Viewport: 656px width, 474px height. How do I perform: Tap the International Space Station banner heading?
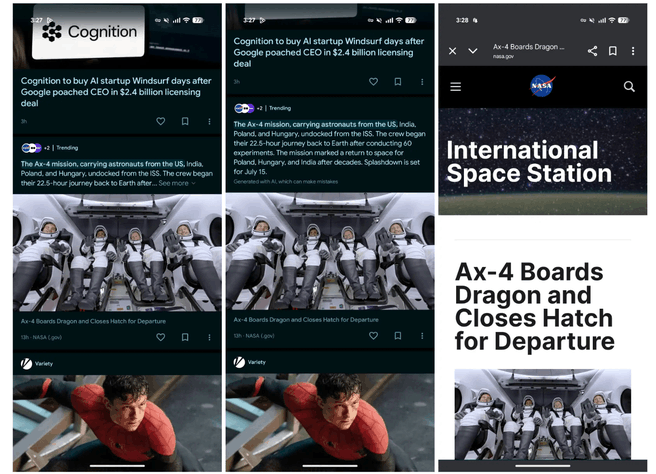(529, 161)
